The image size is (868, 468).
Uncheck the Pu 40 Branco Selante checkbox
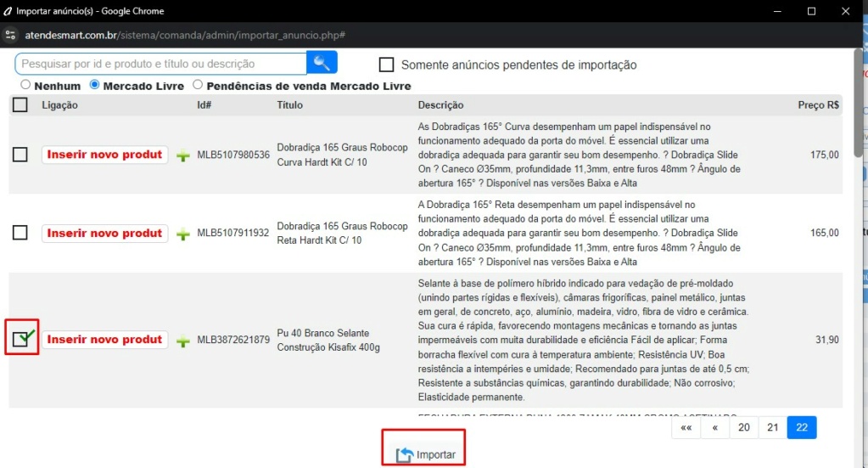20,339
